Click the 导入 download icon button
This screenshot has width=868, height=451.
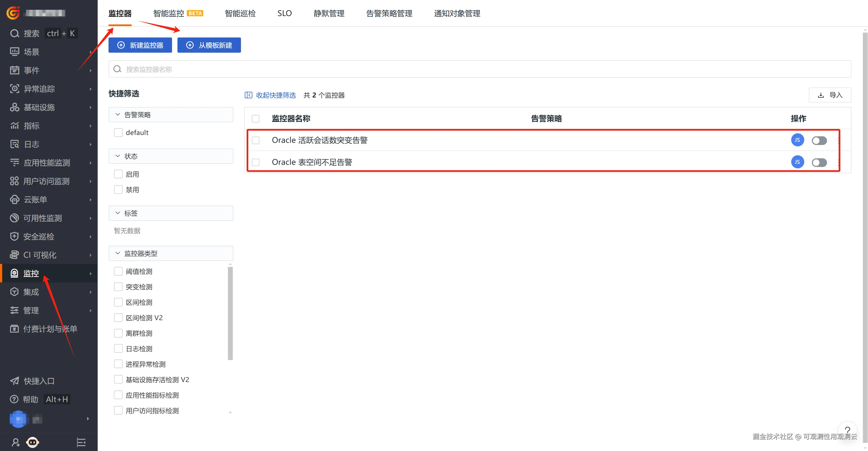point(829,95)
